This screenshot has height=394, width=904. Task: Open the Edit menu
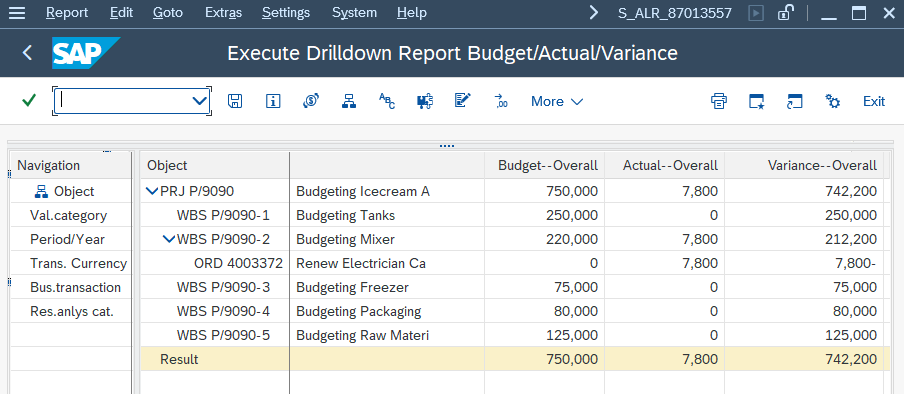click(122, 12)
